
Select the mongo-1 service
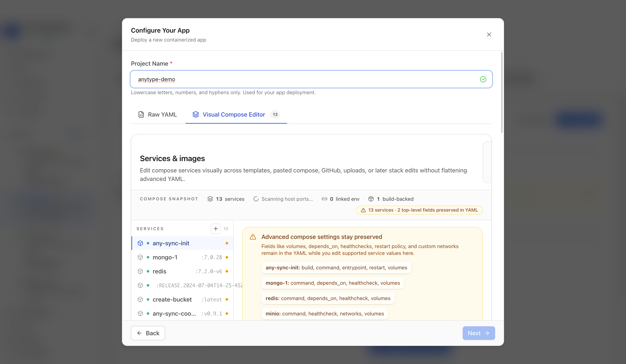[182, 257]
